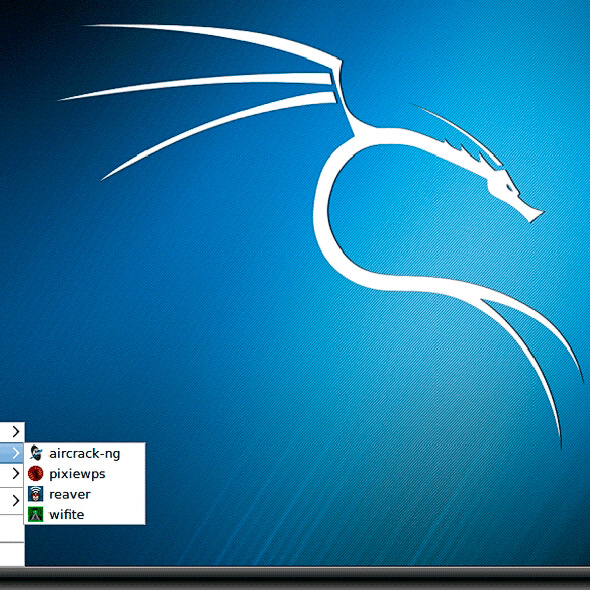Viewport: 590px width, 590px height.
Task: Click the green wifite icon
Action: coord(36,514)
